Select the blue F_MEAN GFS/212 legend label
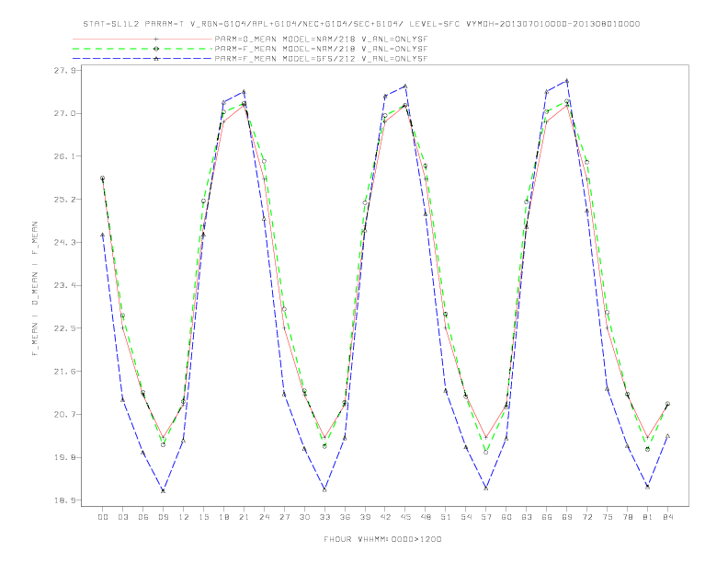 [321, 59]
